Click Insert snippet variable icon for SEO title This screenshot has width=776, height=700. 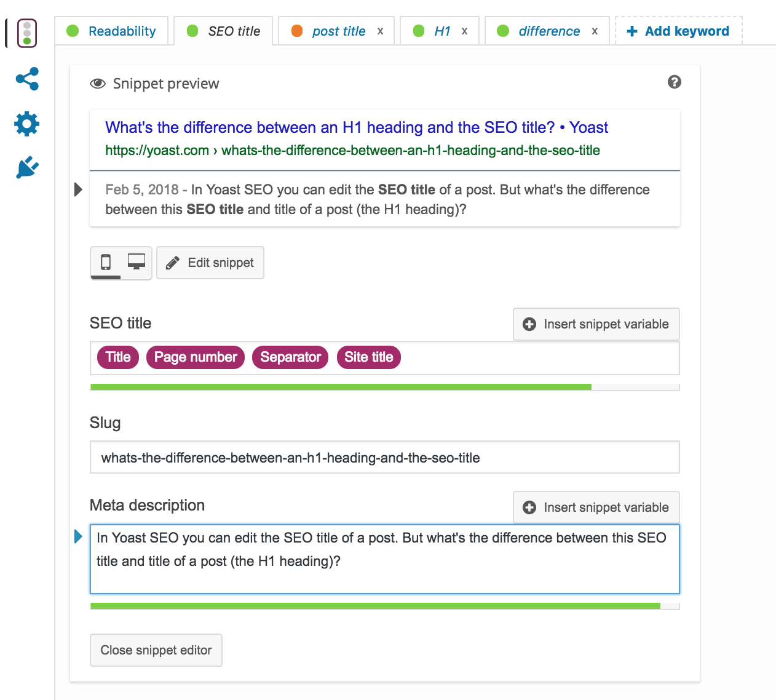tap(530, 324)
